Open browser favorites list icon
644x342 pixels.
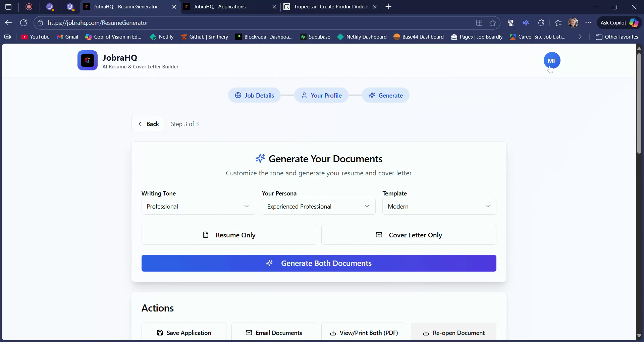pos(558,22)
